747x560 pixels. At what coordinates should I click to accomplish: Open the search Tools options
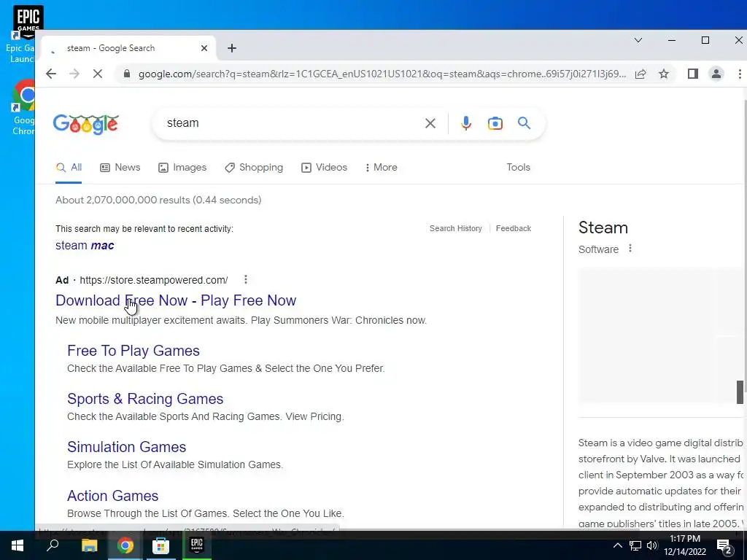click(x=519, y=168)
